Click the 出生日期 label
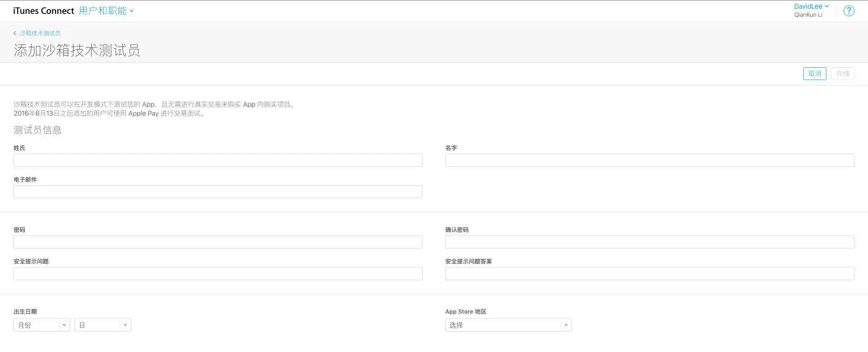This screenshot has height=352, width=868. [x=25, y=311]
